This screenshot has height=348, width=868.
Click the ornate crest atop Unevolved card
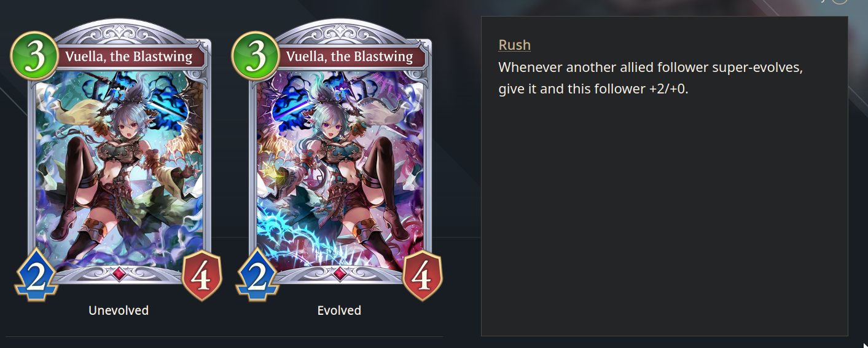pyautogui.click(x=120, y=30)
